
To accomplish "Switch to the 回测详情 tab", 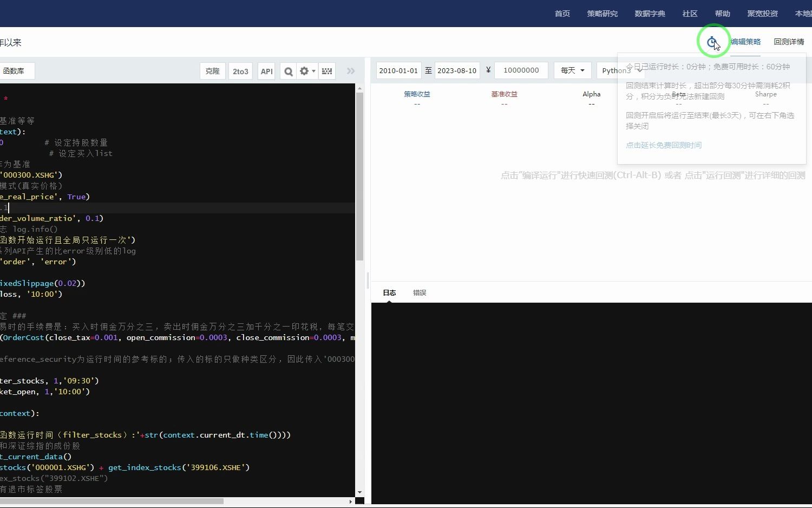I will (x=789, y=42).
